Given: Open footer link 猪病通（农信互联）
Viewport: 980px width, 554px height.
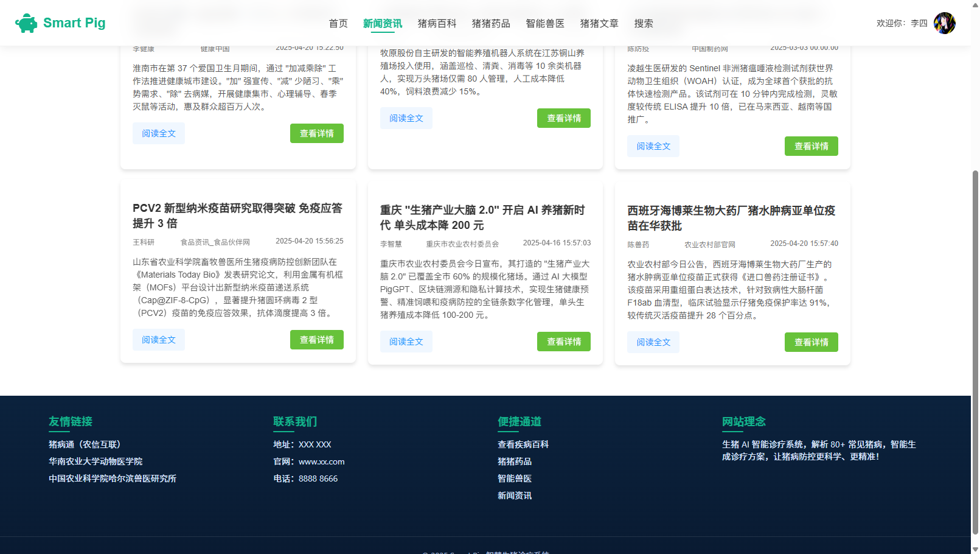Looking at the screenshot, I should pyautogui.click(x=87, y=444).
